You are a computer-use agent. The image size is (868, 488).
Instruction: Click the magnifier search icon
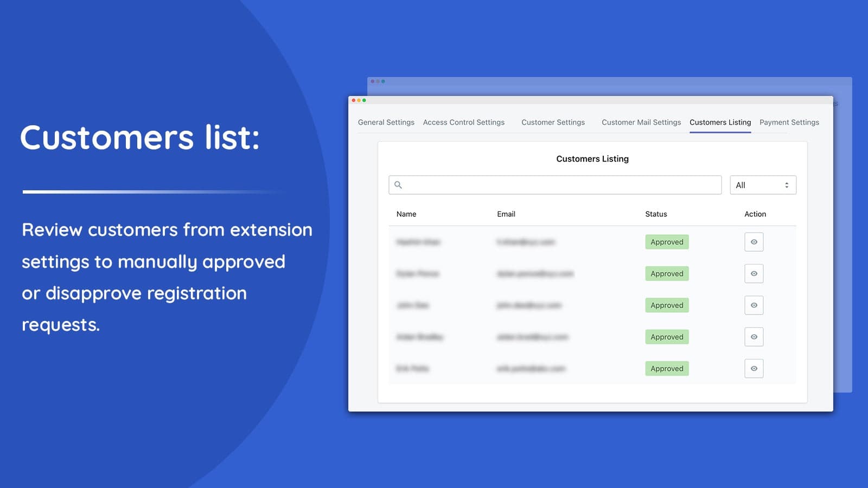coord(398,185)
